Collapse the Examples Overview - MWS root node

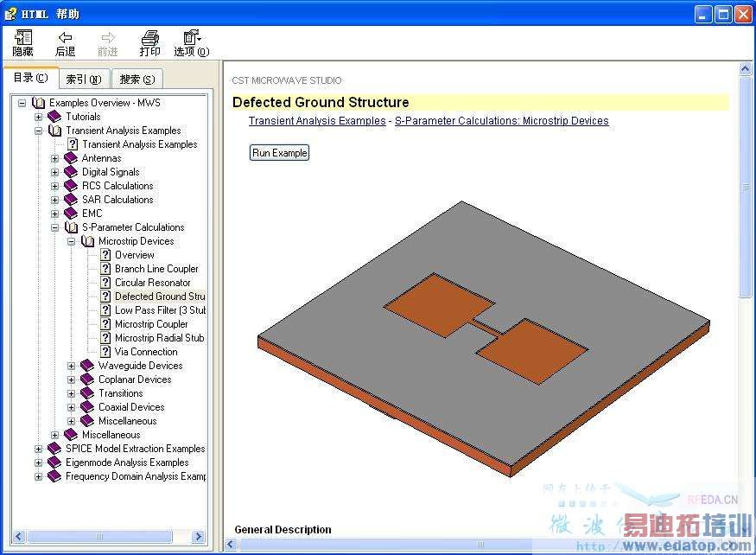click(x=22, y=103)
